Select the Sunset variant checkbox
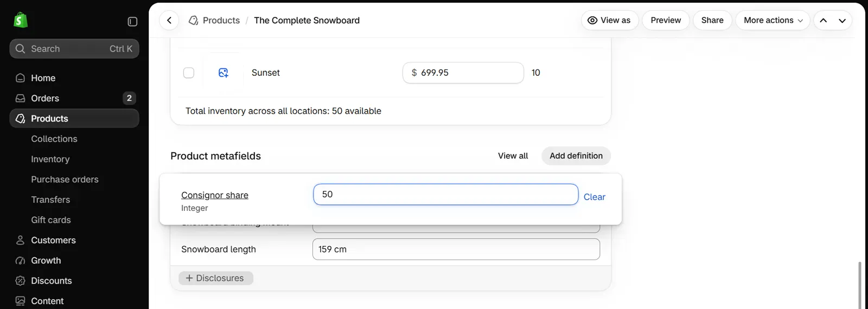 coord(189,73)
